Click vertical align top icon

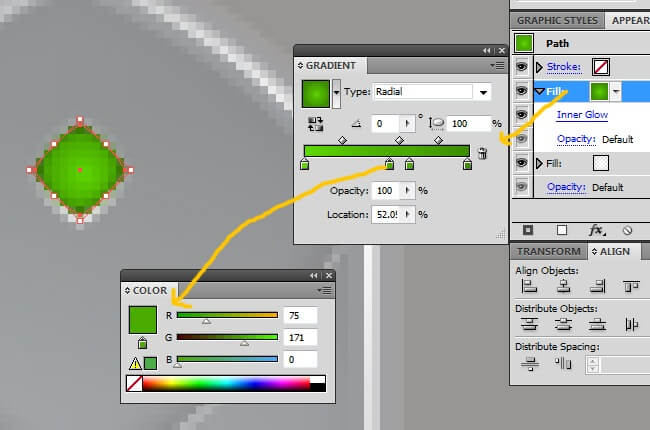pyautogui.click(x=631, y=286)
